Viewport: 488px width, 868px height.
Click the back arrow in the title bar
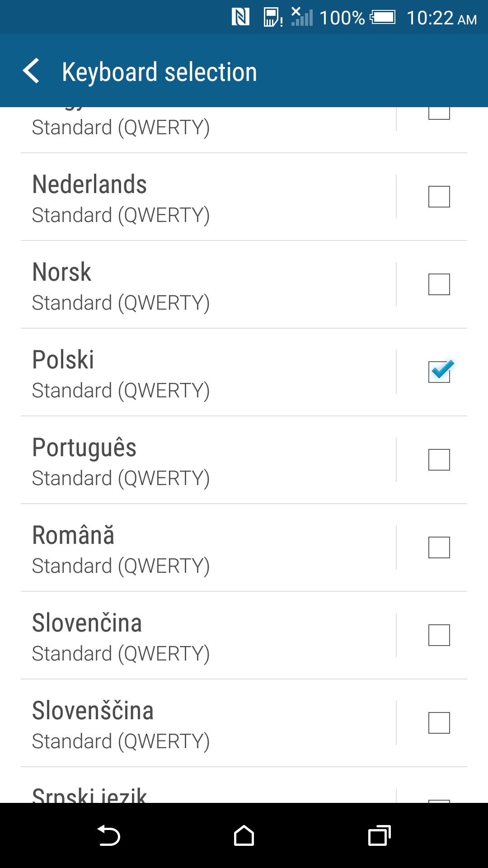(x=32, y=71)
